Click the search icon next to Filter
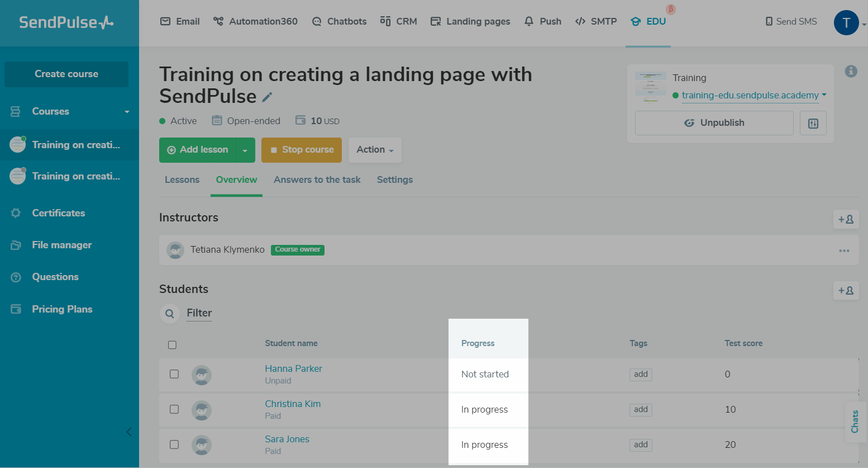868x468 pixels. tap(170, 314)
